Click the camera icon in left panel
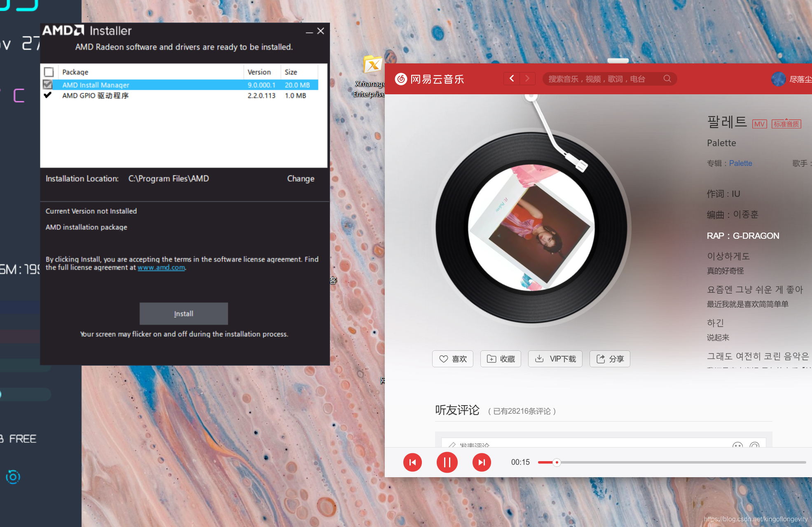Image resolution: width=812 pixels, height=527 pixels. click(x=13, y=477)
